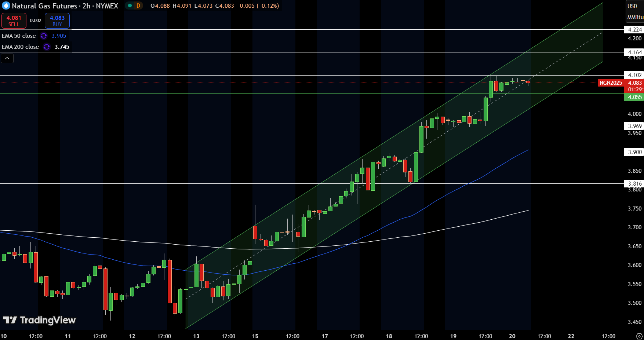Click the EMA 50 value 3.905
This screenshot has width=644, height=340.
59,36
